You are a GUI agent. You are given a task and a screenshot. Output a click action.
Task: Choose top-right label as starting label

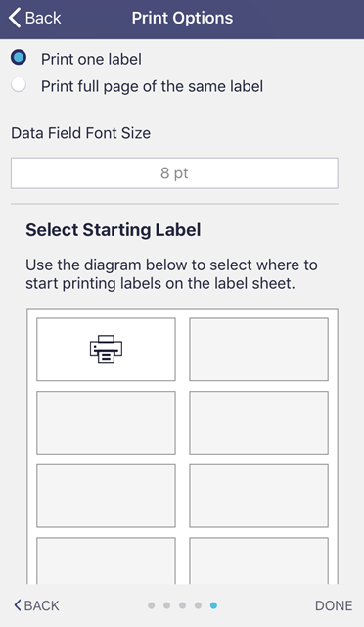pos(259,350)
